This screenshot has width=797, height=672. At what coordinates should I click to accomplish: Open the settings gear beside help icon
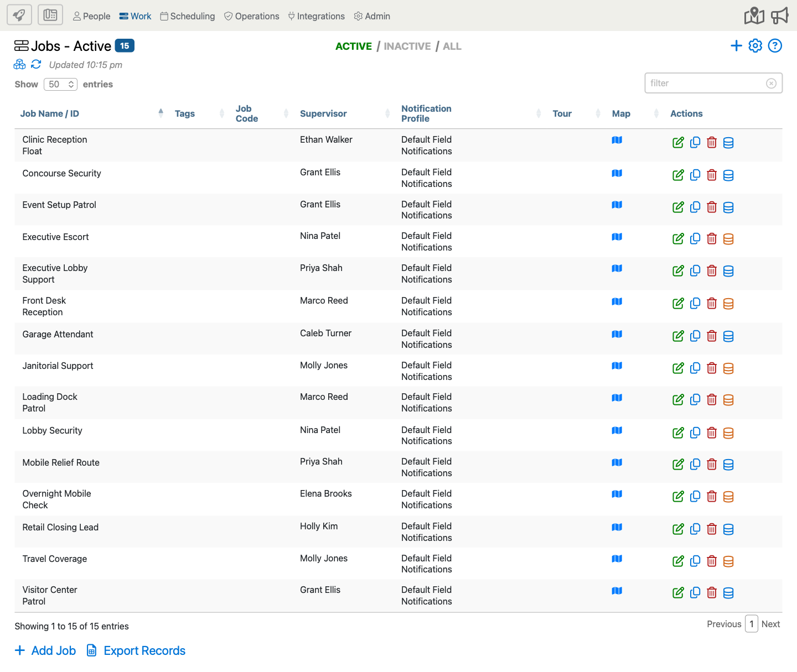coord(755,46)
